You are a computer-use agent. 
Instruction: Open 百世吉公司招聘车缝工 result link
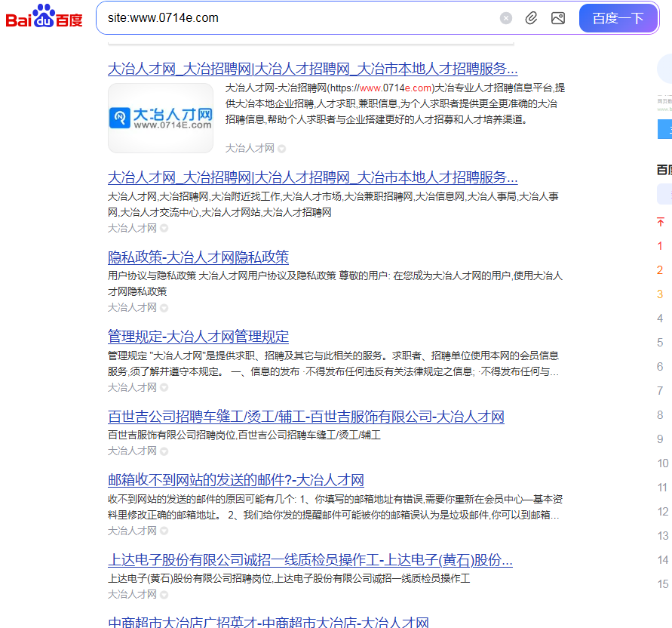click(x=306, y=417)
